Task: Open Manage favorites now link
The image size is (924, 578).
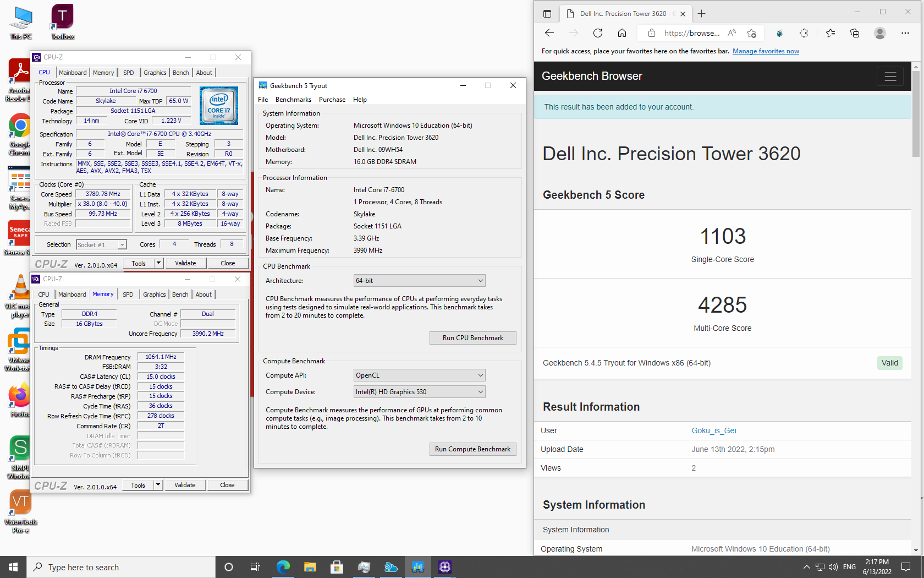Action: click(x=766, y=51)
